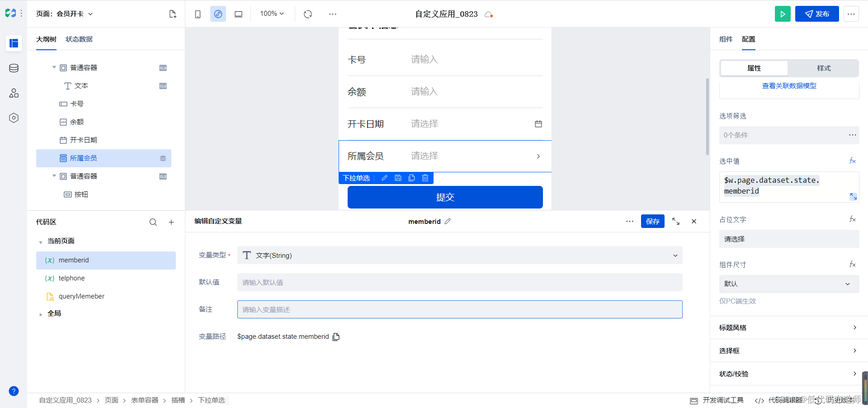Switch to the 大纲树 tab

[46, 39]
